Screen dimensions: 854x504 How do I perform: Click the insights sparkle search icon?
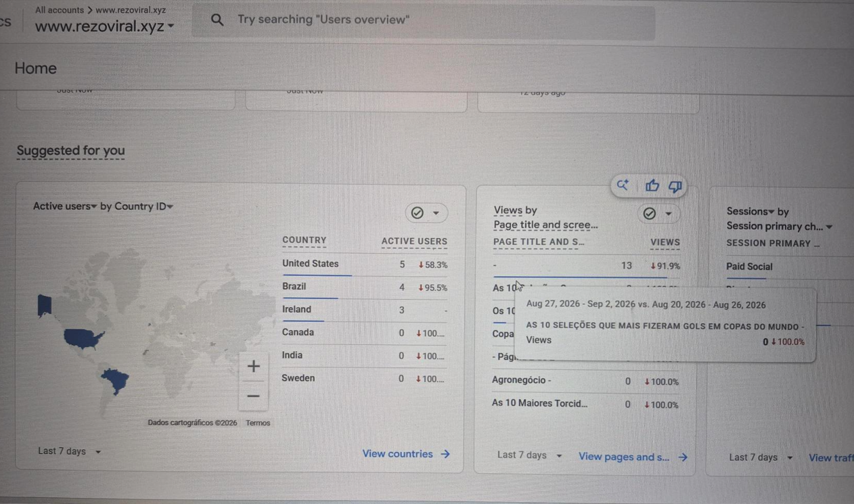[623, 185]
